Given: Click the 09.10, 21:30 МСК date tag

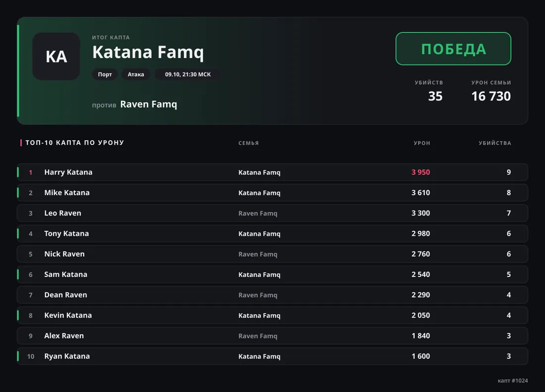Looking at the screenshot, I should click(x=188, y=74).
